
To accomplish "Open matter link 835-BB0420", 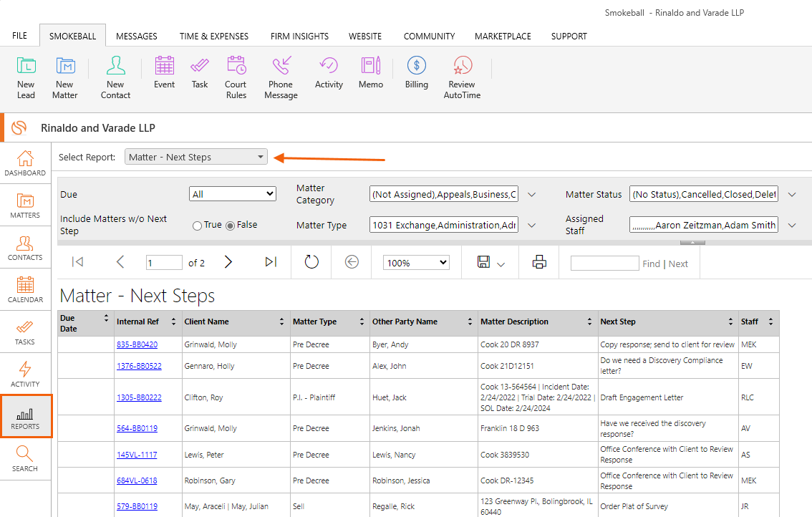I will point(137,344).
